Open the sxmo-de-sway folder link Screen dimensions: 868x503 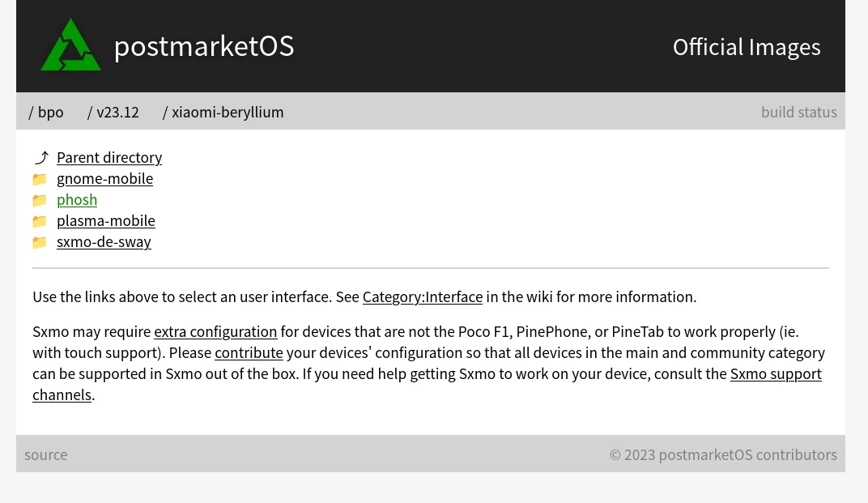104,242
